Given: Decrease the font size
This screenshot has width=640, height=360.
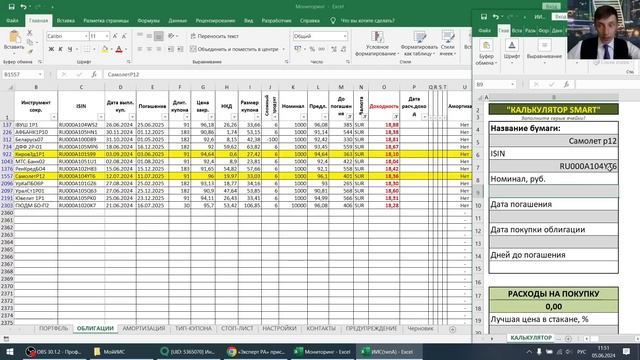Looking at the screenshot, I should (x=124, y=36).
